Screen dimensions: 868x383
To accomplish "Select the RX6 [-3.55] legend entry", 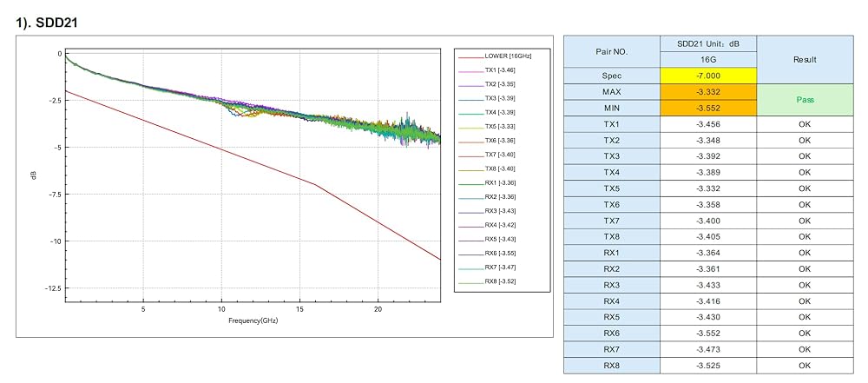I will 486,254.
